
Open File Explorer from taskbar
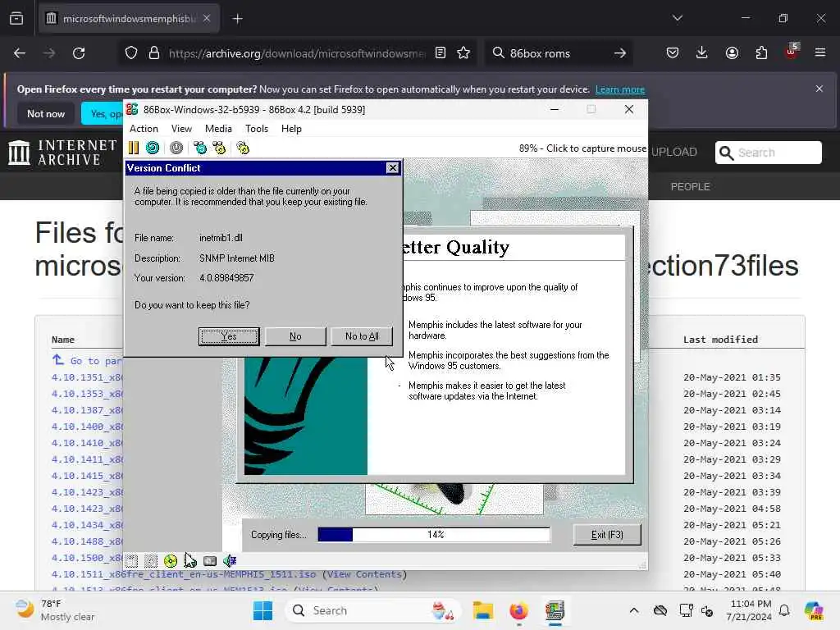[x=482, y=610]
